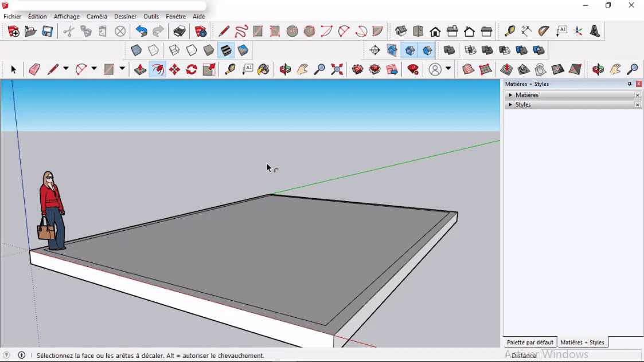Close the Styles section in the tray
Image resolution: width=644 pixels, height=362 pixels.
point(637,105)
